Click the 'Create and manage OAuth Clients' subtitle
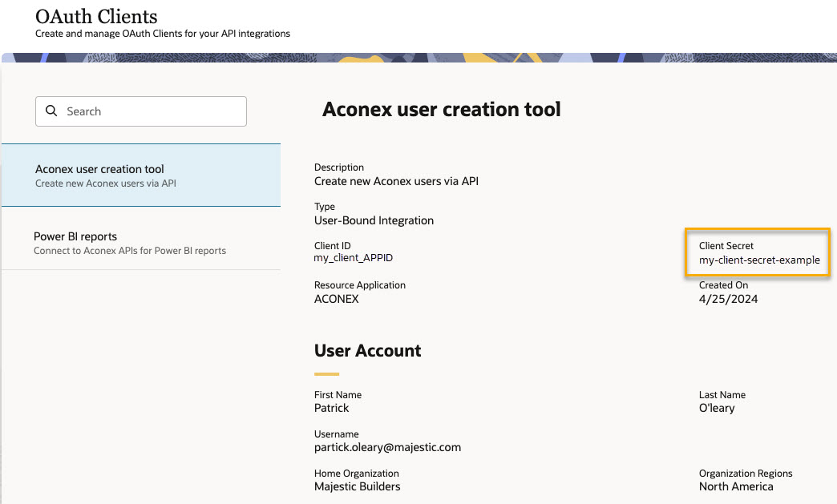Viewport: 837px width, 504px height. [x=163, y=34]
